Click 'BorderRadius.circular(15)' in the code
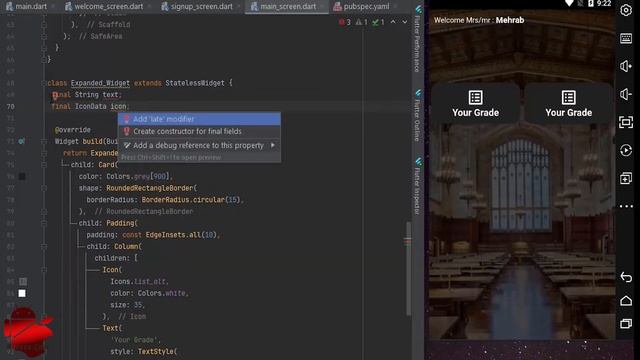Image resolution: width=640 pixels, height=360 pixels. tap(192, 200)
